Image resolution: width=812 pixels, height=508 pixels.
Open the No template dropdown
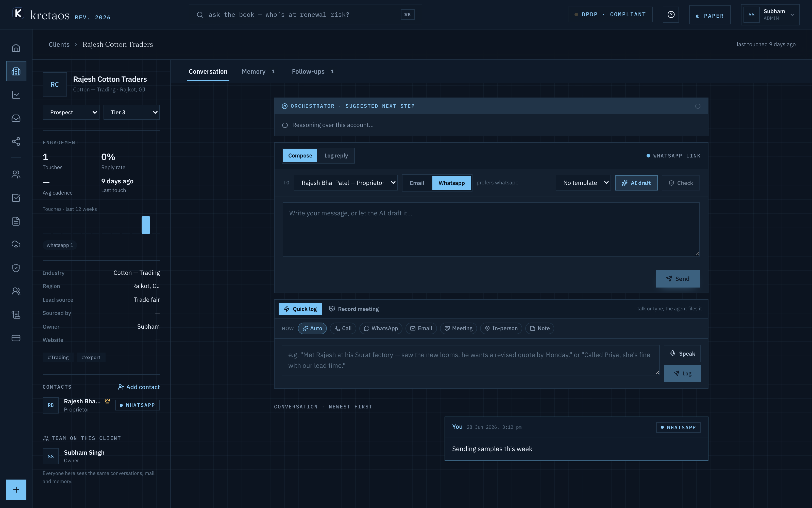pyautogui.click(x=583, y=183)
